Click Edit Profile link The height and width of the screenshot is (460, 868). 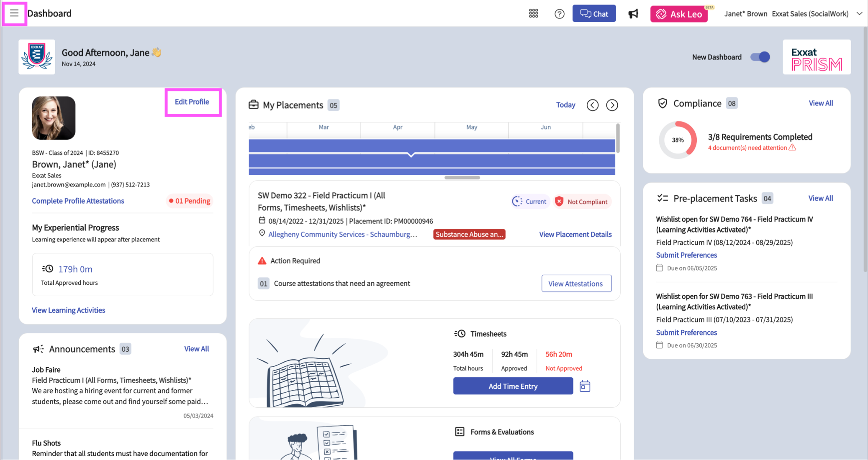point(192,102)
